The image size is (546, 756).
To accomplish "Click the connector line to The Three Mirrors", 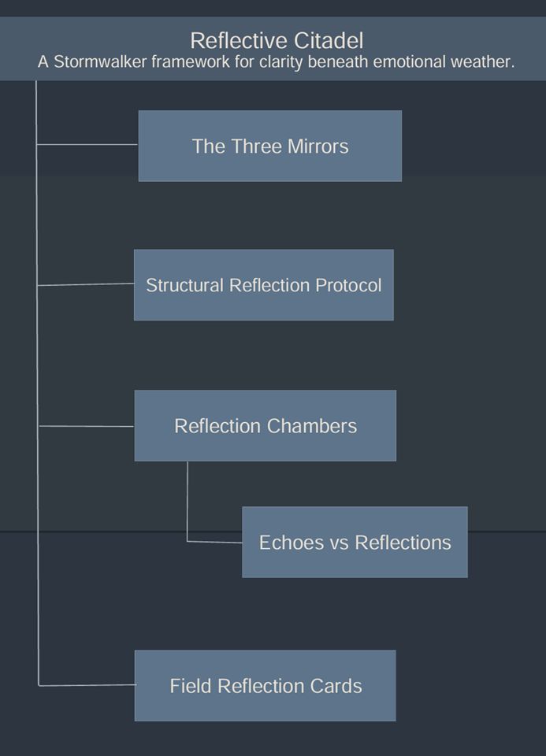I will 87,144.
